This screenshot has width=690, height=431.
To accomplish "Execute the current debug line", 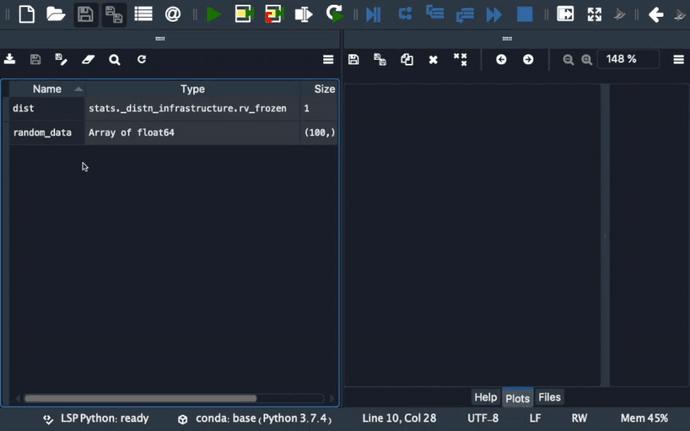I will [405, 14].
